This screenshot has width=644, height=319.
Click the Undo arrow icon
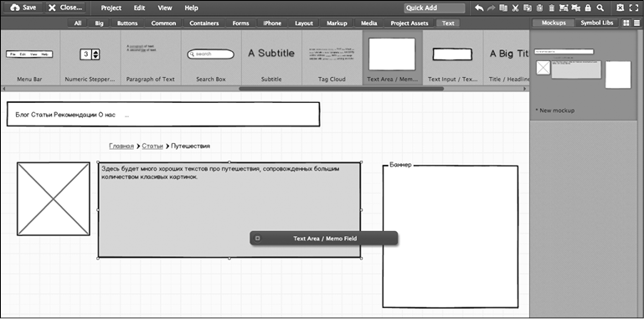[x=479, y=8]
